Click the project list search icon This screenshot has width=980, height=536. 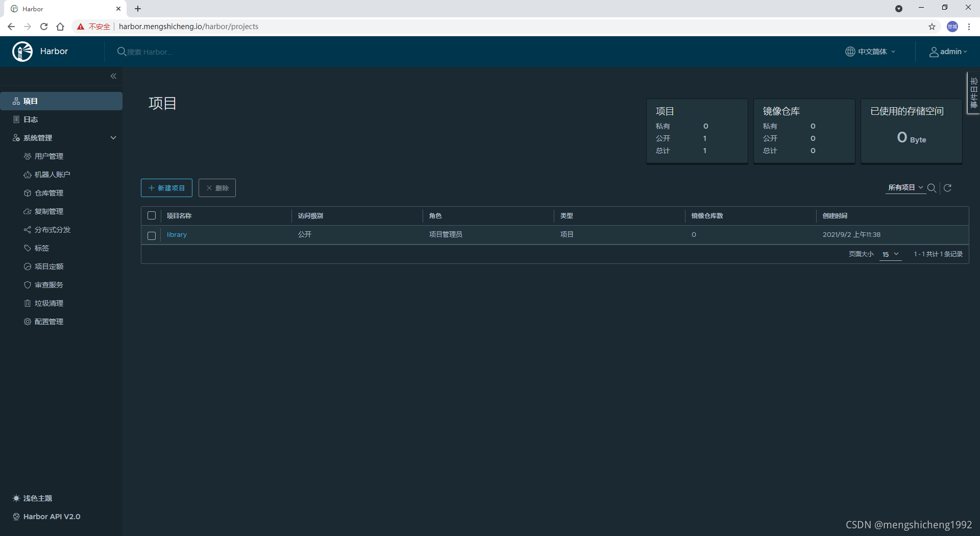pyautogui.click(x=932, y=188)
